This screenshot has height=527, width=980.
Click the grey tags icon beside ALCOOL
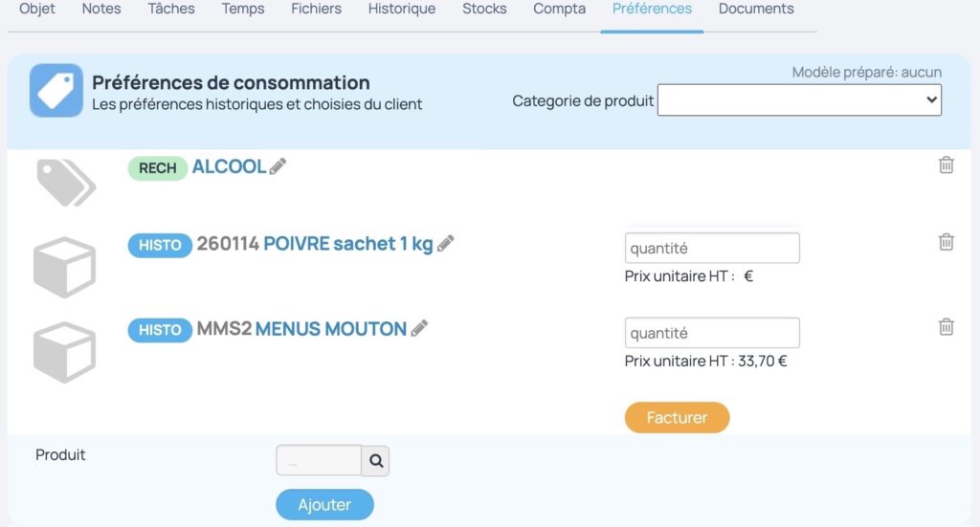(66, 183)
